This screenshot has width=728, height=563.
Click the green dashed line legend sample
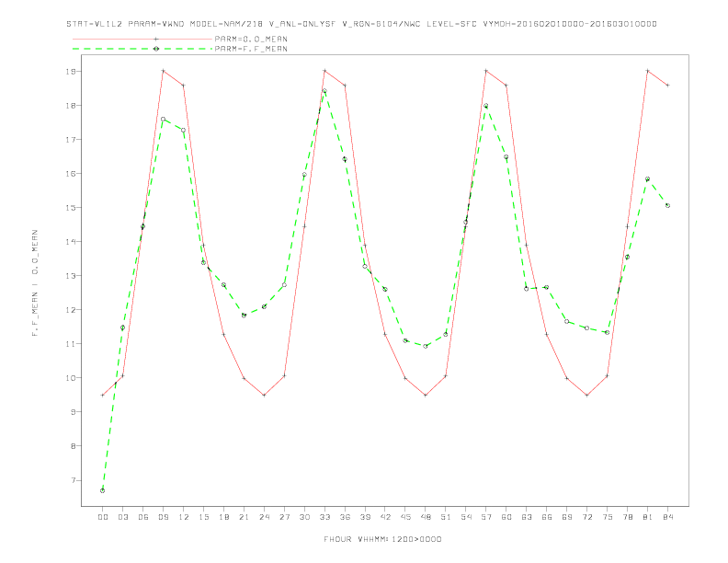pos(142,49)
